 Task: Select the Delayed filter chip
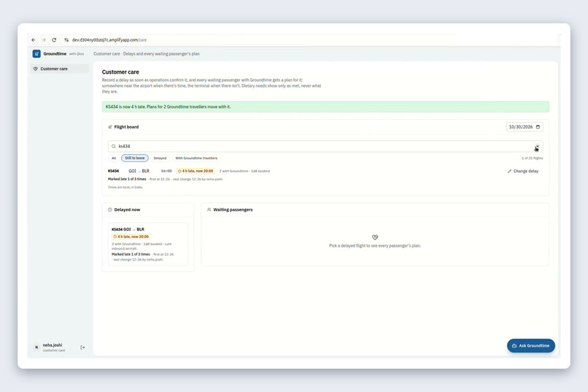click(160, 158)
